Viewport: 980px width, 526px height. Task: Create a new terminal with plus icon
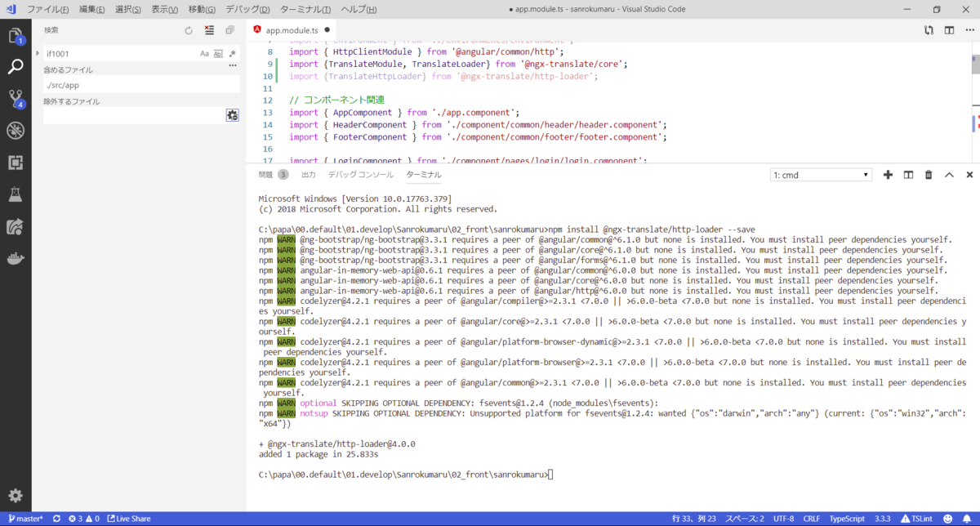coord(888,175)
